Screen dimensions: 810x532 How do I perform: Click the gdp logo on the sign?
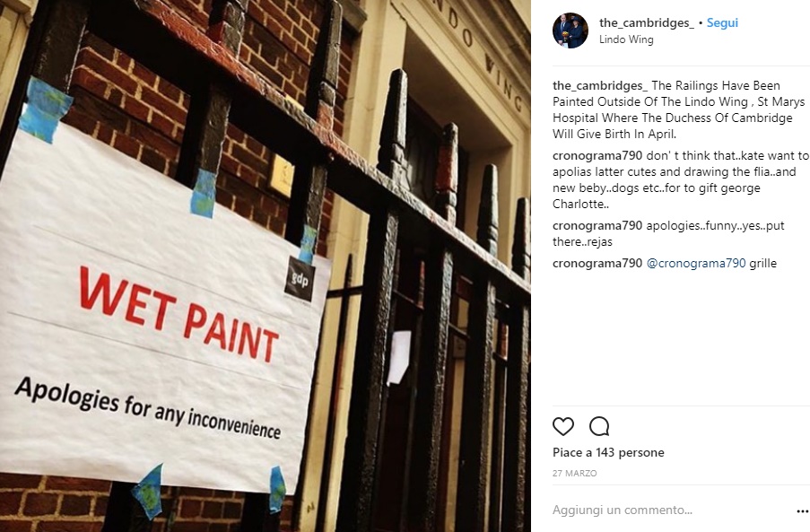300,279
